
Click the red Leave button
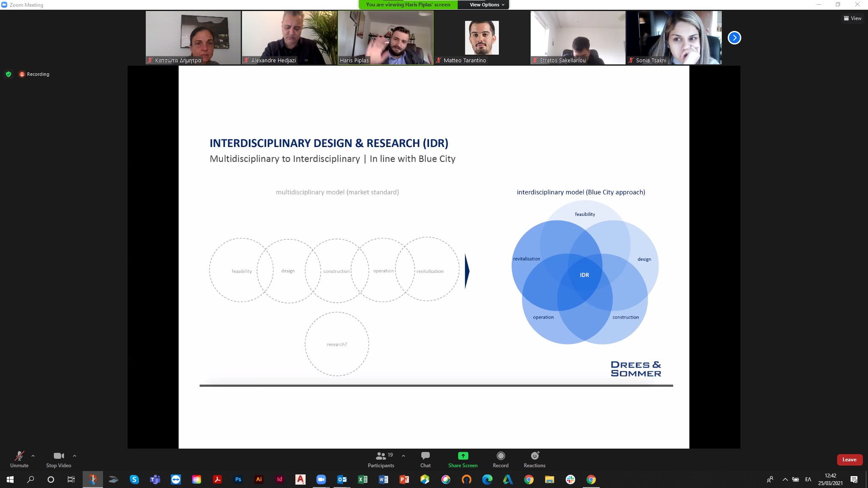(849, 460)
